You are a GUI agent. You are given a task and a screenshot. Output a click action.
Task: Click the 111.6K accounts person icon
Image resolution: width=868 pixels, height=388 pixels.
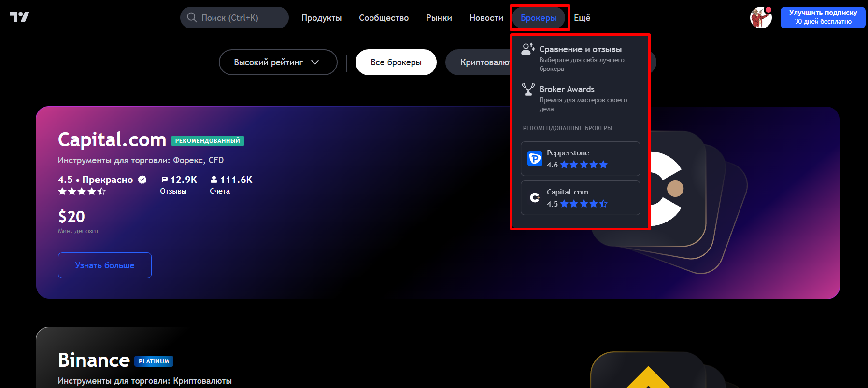[x=214, y=179]
